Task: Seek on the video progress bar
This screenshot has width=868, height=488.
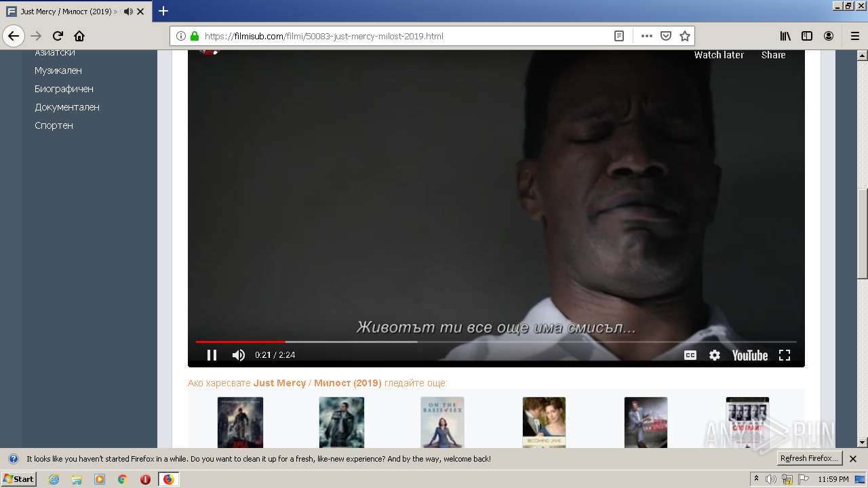Action: tap(496, 342)
